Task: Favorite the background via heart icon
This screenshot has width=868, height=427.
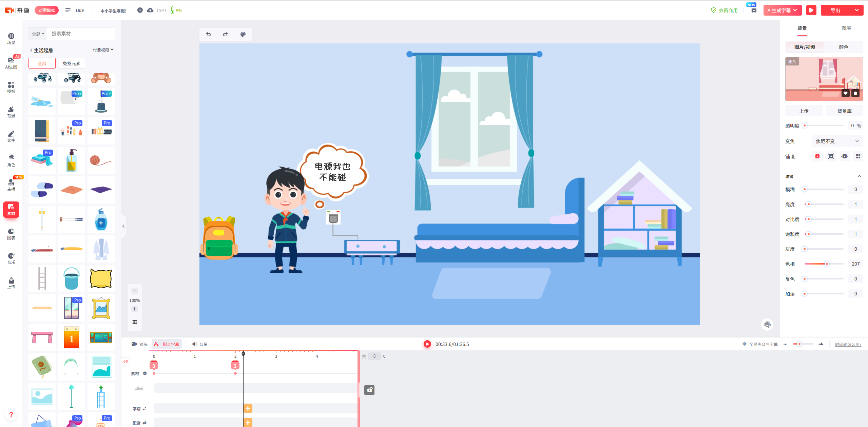Action: [846, 94]
